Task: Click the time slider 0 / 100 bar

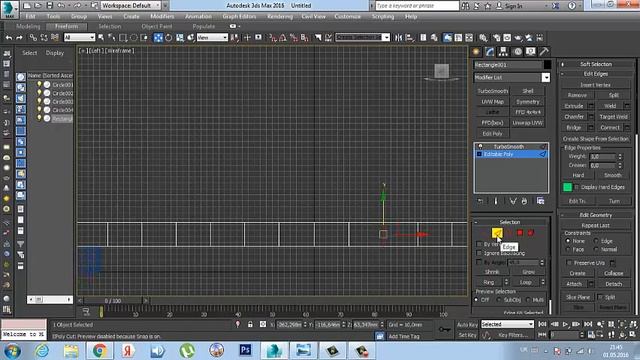Action: pos(113,301)
